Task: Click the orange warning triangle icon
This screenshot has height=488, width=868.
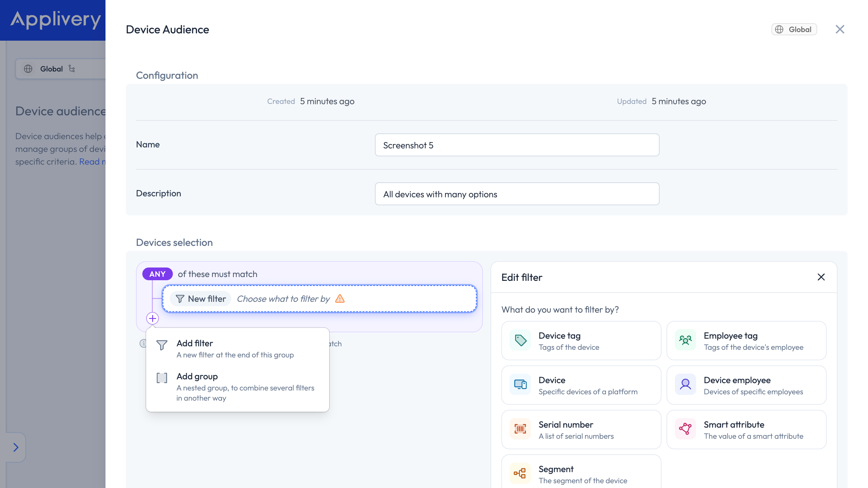Action: tap(340, 299)
